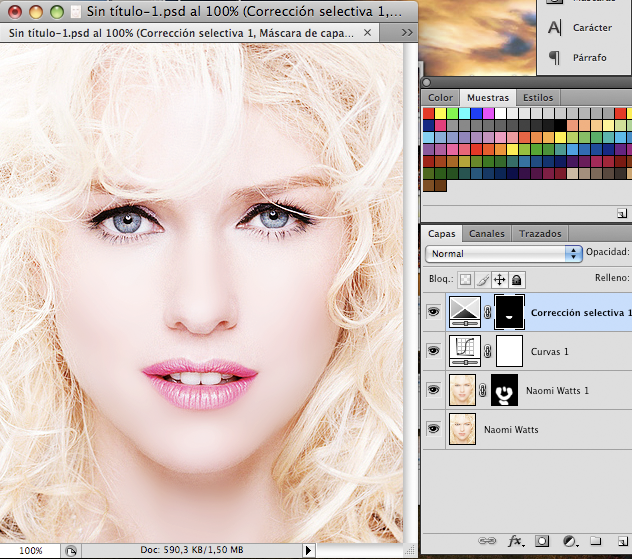632x559 pixels.
Task: Click the lock all padlock icon
Action: click(x=518, y=280)
